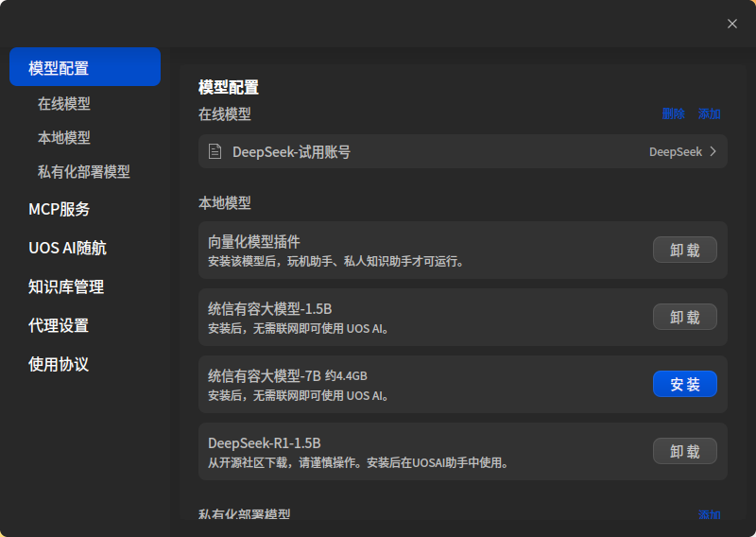Viewport: 756px width, 537px height.
Task: Click 添加 link beside 在线模型 heading
Action: point(710,113)
